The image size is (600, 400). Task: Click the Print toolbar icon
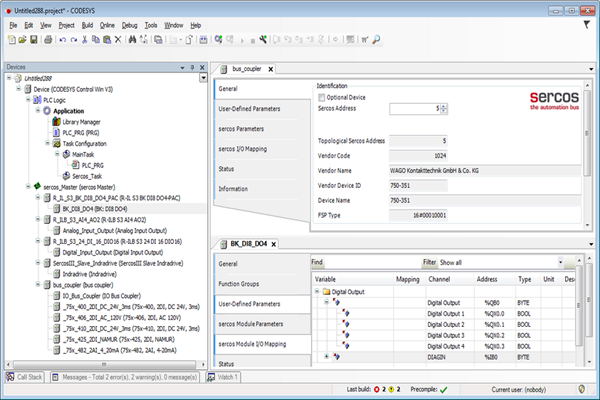click(47, 39)
